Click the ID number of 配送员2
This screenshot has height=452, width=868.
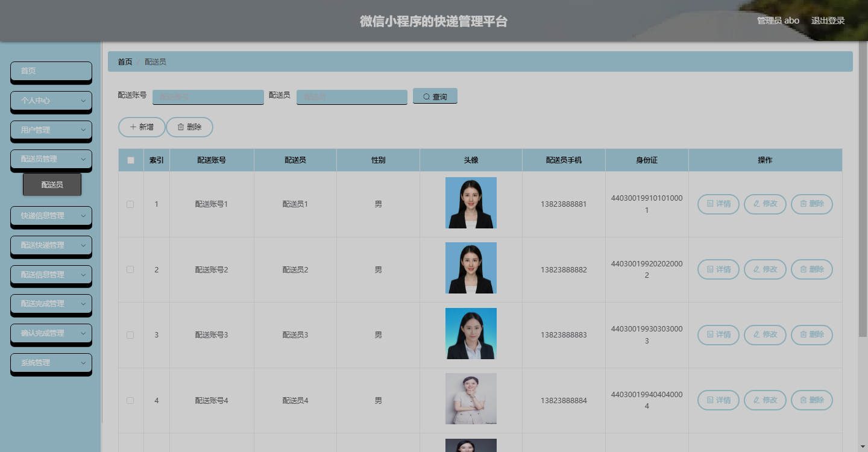(647, 269)
